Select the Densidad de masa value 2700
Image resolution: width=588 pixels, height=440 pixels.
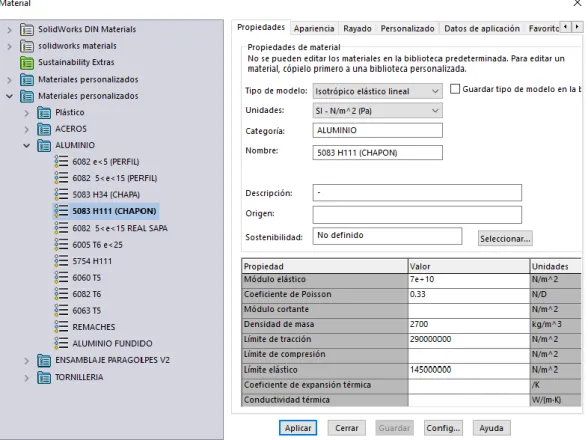point(469,325)
